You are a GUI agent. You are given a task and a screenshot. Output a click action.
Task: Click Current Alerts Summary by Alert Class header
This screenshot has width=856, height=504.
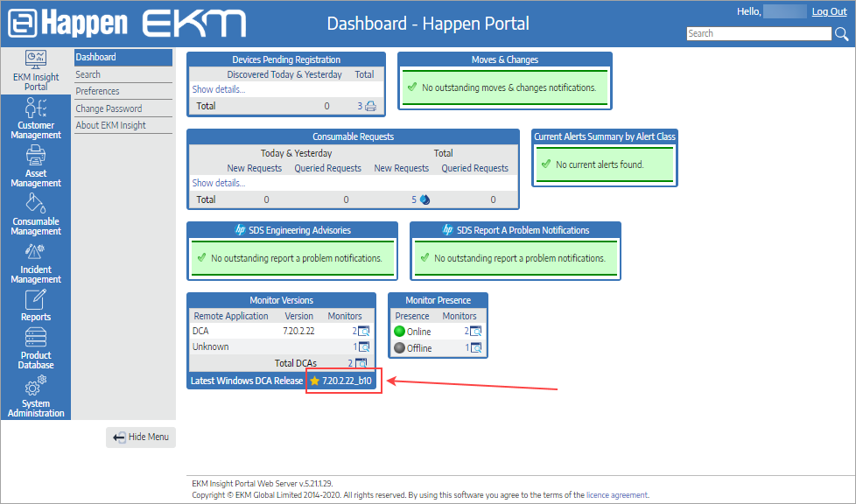click(605, 136)
